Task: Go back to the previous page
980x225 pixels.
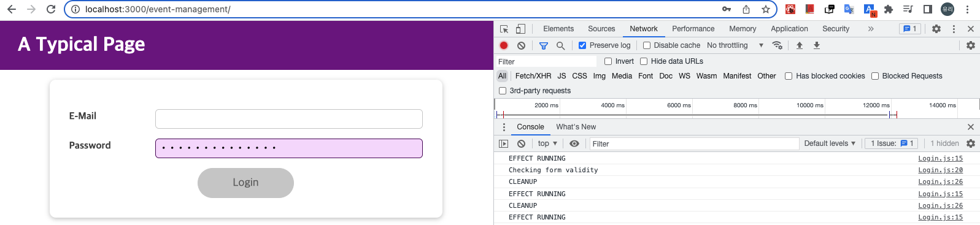Action: [x=12, y=9]
